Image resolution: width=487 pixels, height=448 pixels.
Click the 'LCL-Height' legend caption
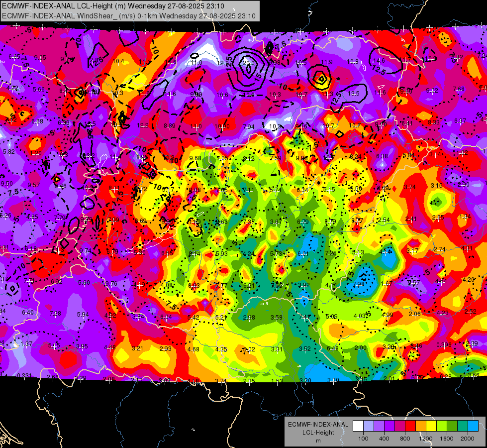click(x=318, y=433)
